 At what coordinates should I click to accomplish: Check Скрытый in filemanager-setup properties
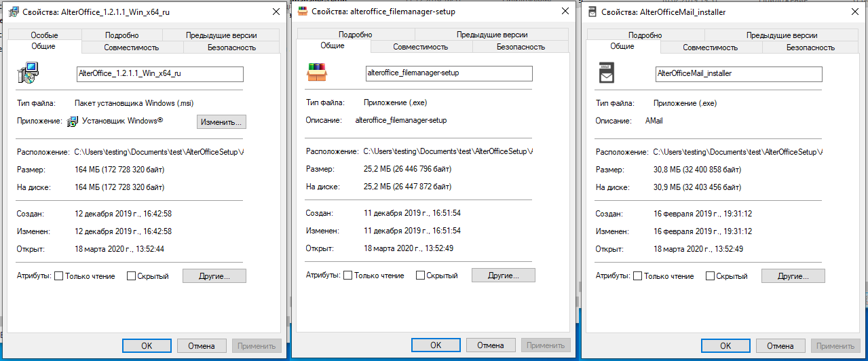pyautogui.click(x=420, y=275)
